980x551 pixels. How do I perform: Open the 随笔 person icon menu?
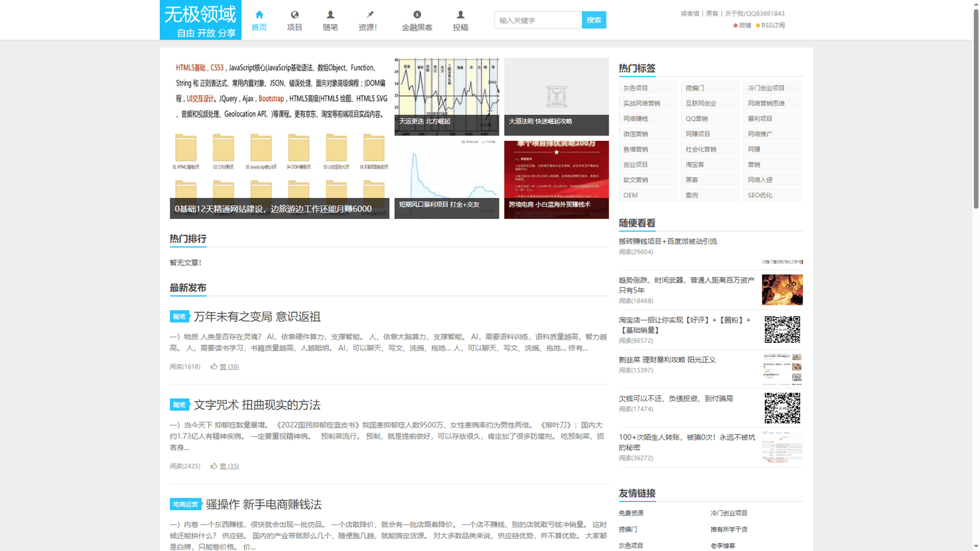coord(330,20)
